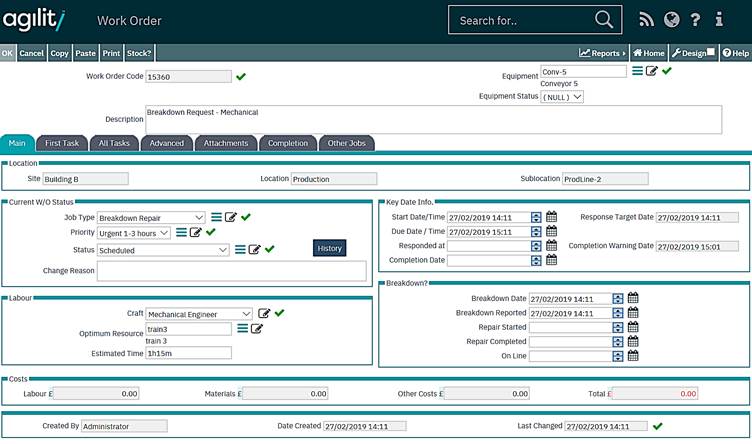Image resolution: width=752 pixels, height=444 pixels.
Task: Click the info icon in header
Action: (x=719, y=19)
